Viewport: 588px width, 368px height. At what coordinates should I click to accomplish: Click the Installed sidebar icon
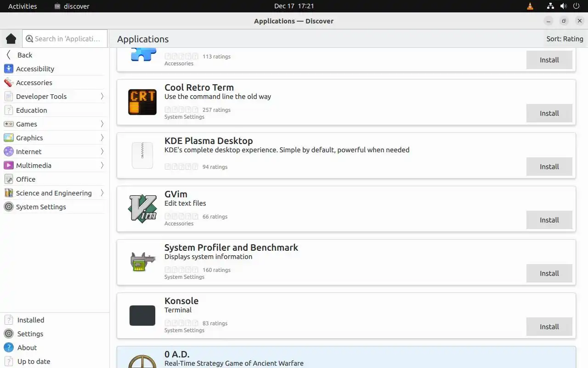pos(8,320)
